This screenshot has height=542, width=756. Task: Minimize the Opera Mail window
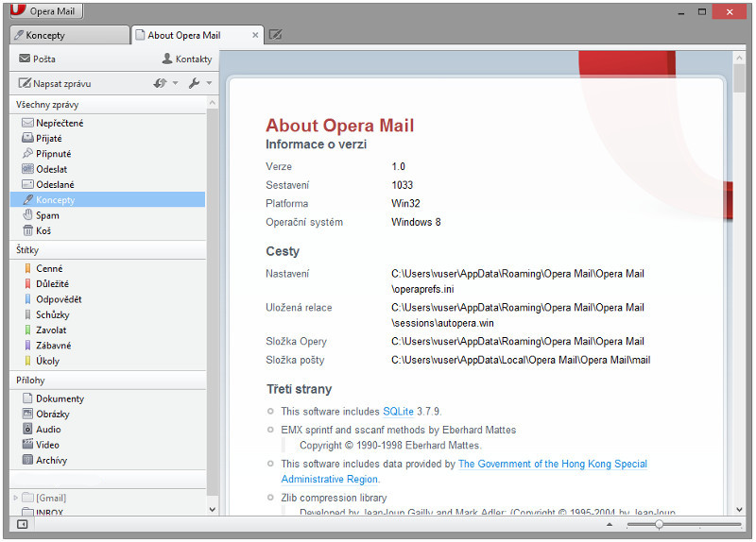tap(681, 12)
